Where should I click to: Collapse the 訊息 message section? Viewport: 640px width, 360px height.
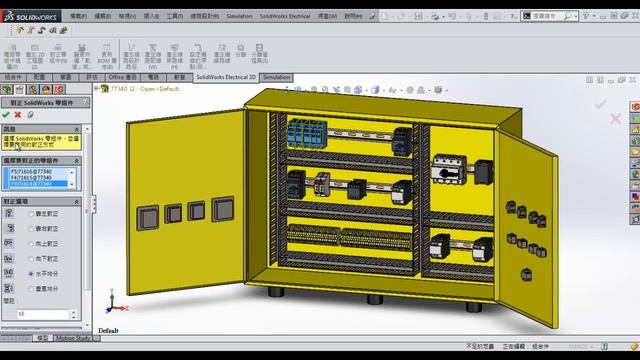[x=77, y=129]
